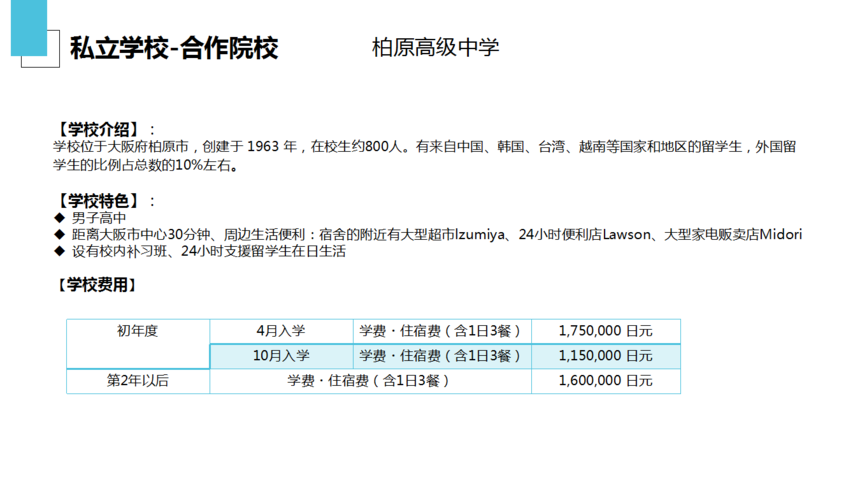Click the bullet about 距离大阪市中心30分钟
Image resolution: width=860 pixels, height=484 pixels.
click(437, 235)
